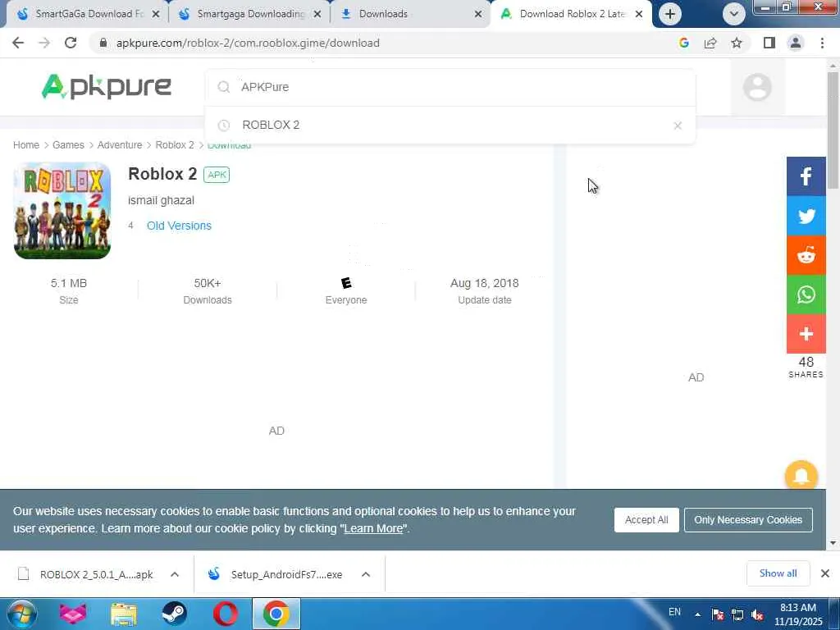Viewport: 840px width, 630px height.
Task: Click the orange notification bell
Action: pos(801,475)
